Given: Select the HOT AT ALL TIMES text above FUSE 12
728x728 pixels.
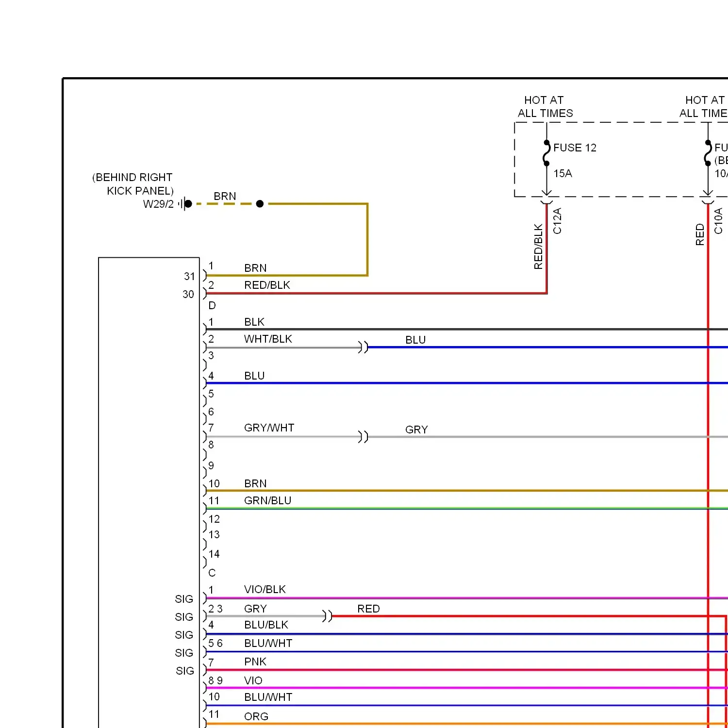Looking at the screenshot, I should coord(545,107).
